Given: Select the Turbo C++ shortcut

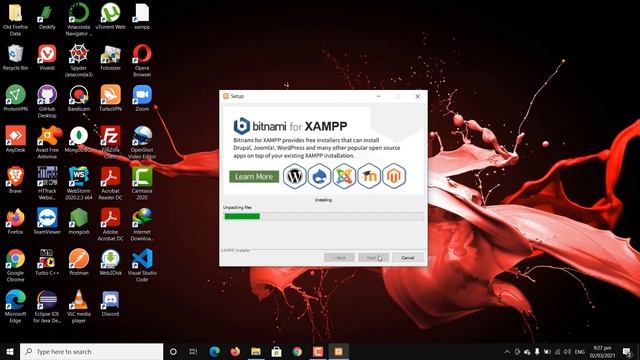Looking at the screenshot, I should tap(47, 262).
